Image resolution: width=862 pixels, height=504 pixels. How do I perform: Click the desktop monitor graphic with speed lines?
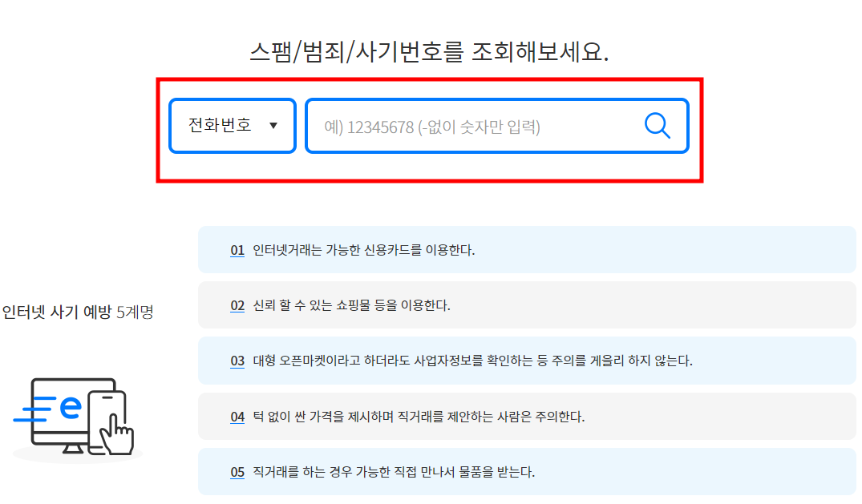60,409
